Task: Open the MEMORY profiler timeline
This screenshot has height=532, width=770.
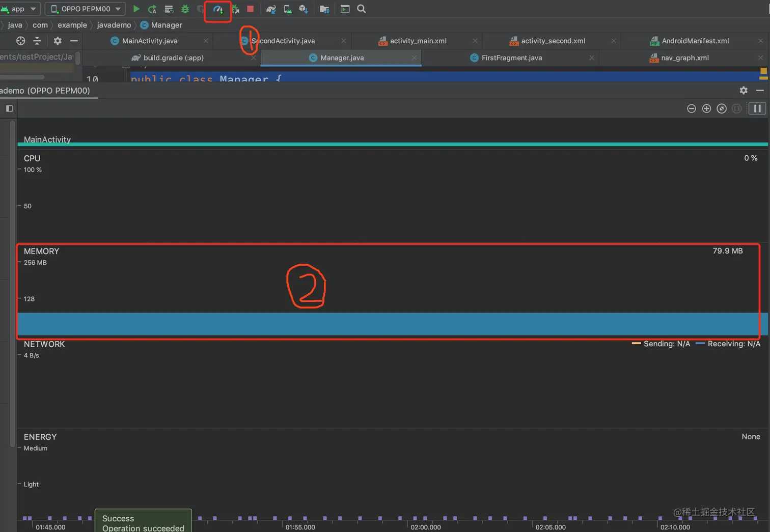Action: point(392,290)
